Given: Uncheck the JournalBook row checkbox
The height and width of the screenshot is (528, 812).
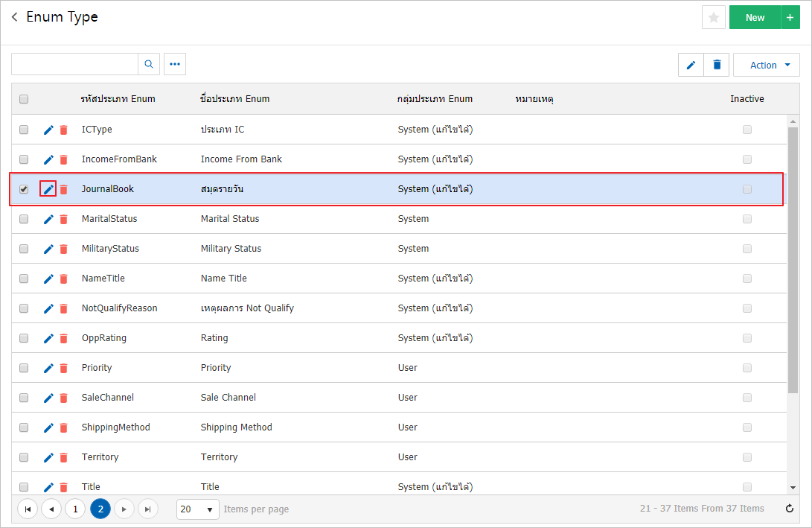Looking at the screenshot, I should (24, 189).
